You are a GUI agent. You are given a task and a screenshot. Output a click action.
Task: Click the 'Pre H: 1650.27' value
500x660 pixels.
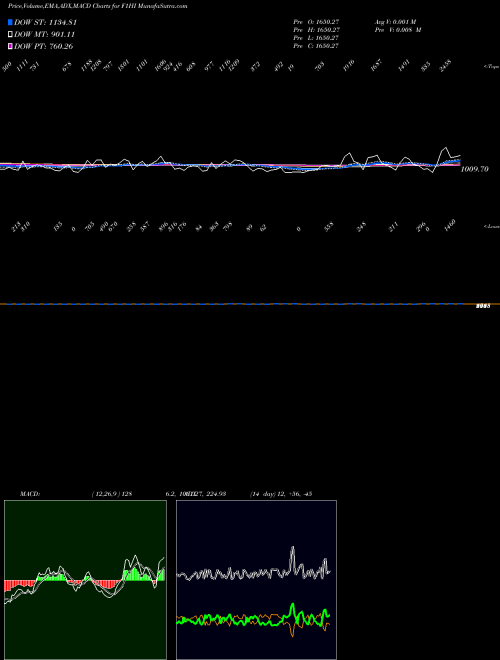coord(316,30)
